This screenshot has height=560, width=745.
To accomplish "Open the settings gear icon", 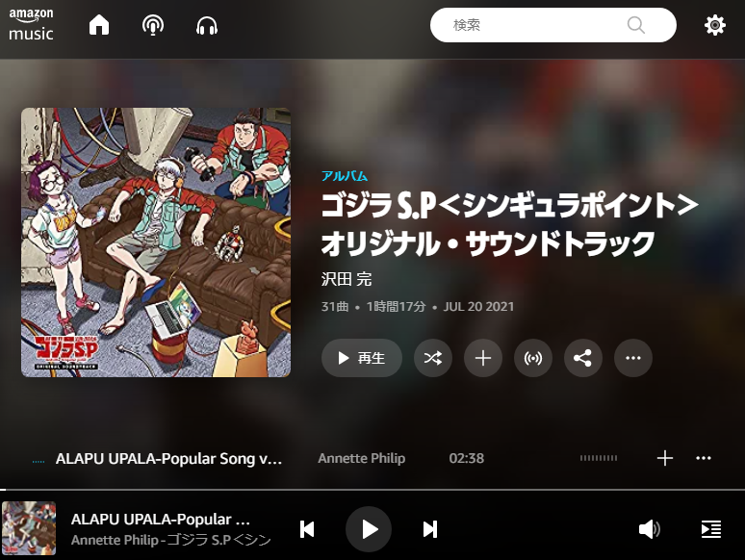I will [714, 25].
